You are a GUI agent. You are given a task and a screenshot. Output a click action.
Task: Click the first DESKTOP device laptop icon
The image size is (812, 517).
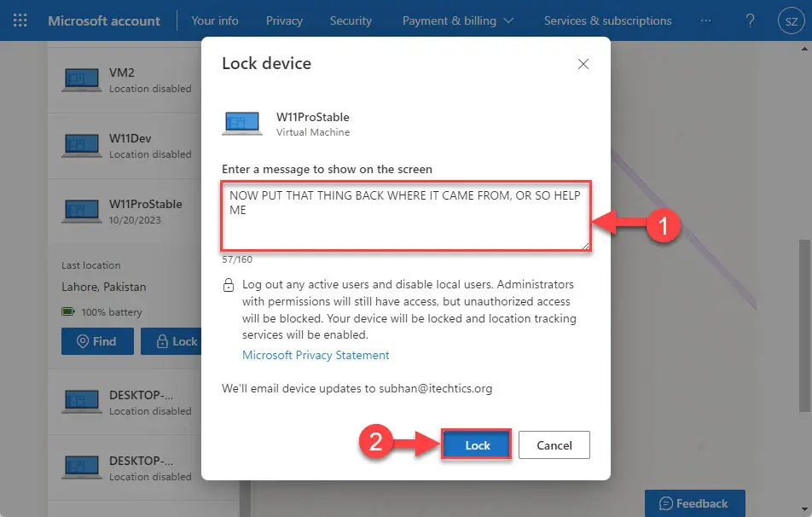tap(81, 402)
